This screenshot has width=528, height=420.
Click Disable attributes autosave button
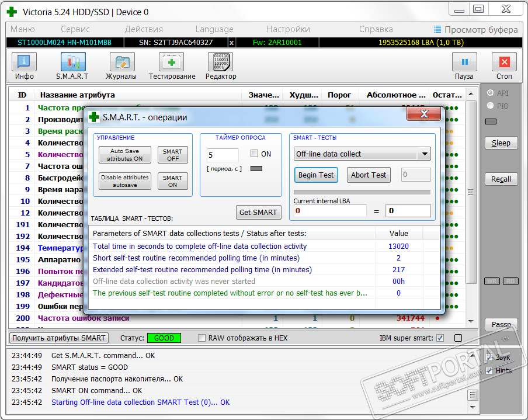(x=124, y=181)
